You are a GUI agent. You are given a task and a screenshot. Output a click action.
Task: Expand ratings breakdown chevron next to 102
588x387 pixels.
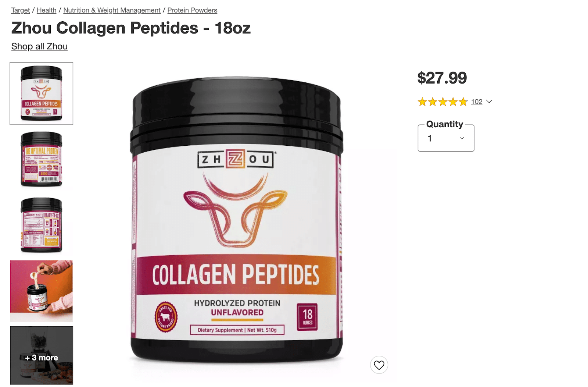click(x=489, y=102)
